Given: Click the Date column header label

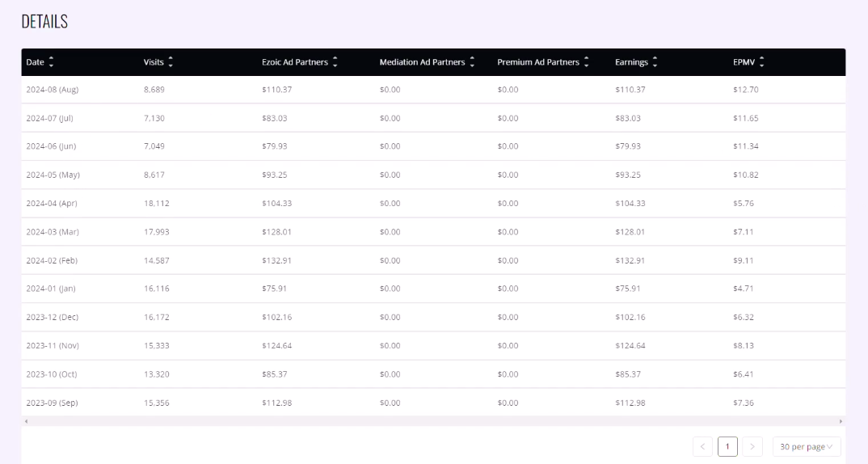Looking at the screenshot, I should tap(35, 62).
